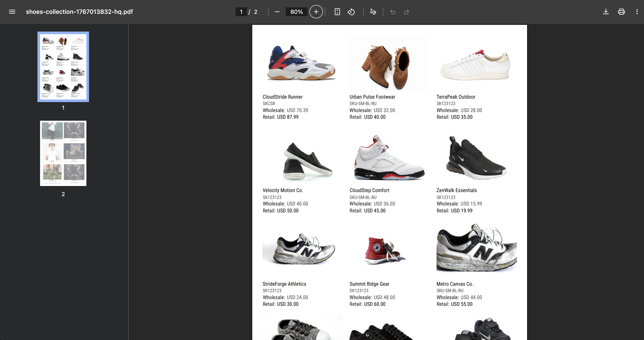Click the ZenWalk Essentials product title
The image size is (644, 340).
point(456,190)
